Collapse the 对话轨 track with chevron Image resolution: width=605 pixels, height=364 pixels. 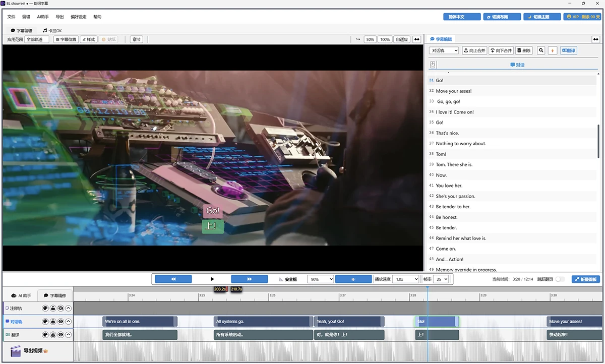(69, 322)
